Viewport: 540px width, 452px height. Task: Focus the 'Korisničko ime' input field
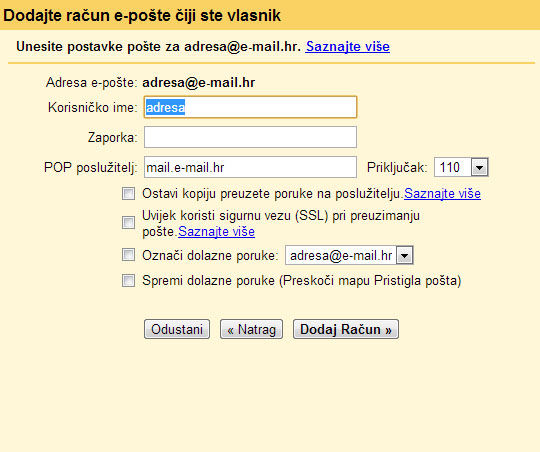coord(250,107)
